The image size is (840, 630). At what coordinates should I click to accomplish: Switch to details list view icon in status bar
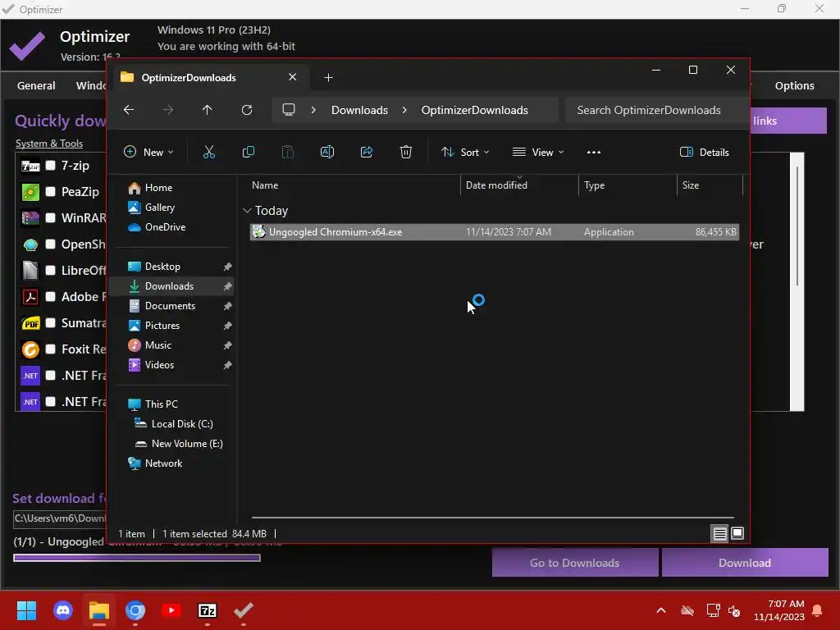point(719,533)
